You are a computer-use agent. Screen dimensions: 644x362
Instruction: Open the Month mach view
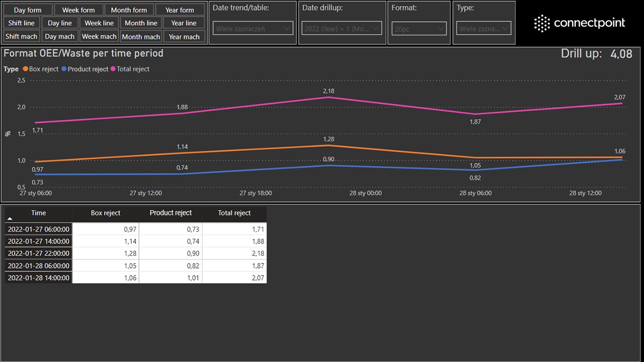pos(141,37)
